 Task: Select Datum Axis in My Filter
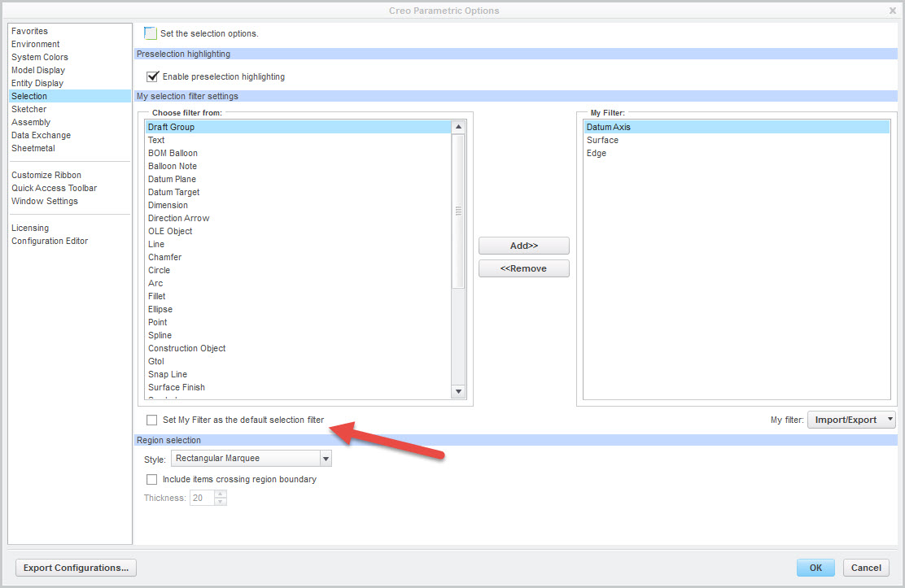pyautogui.click(x=737, y=127)
